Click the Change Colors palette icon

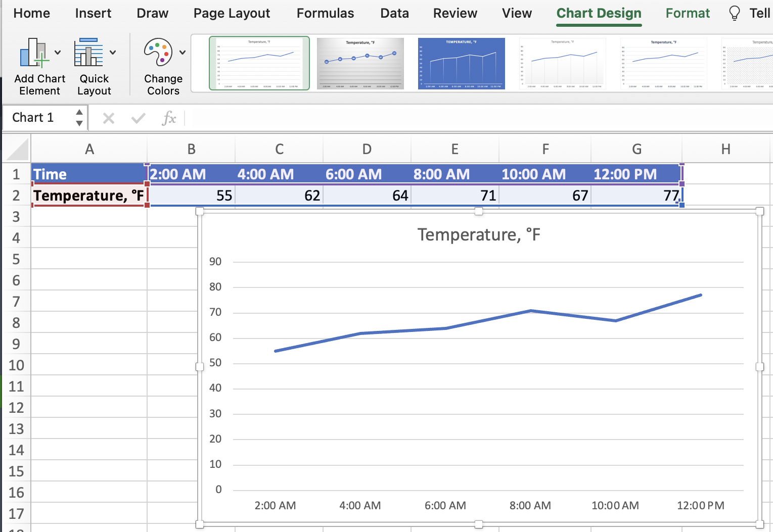(158, 53)
